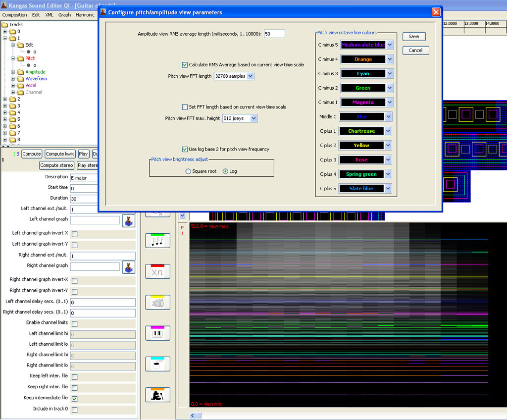Click the left scroll arrow under pitch view
This screenshot has height=420, width=507.
tap(193, 416)
